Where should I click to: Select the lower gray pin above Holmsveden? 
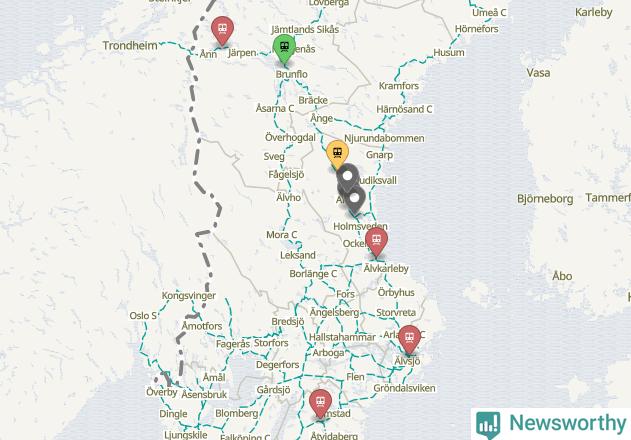[x=354, y=199]
